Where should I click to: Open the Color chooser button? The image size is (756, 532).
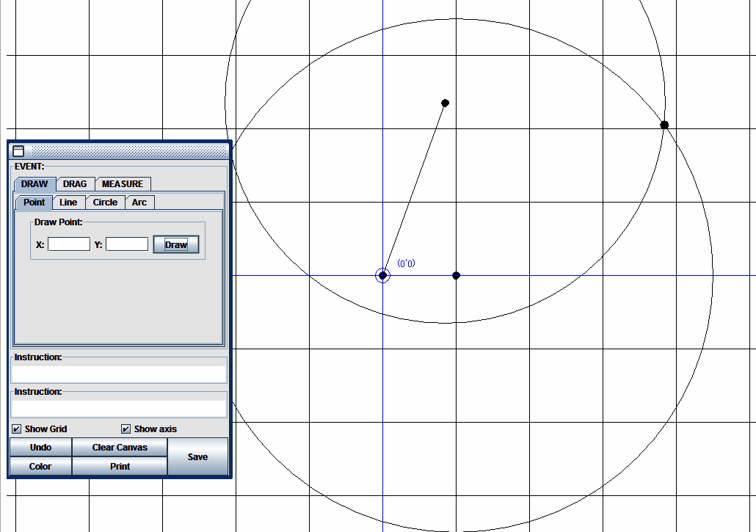pos(40,466)
